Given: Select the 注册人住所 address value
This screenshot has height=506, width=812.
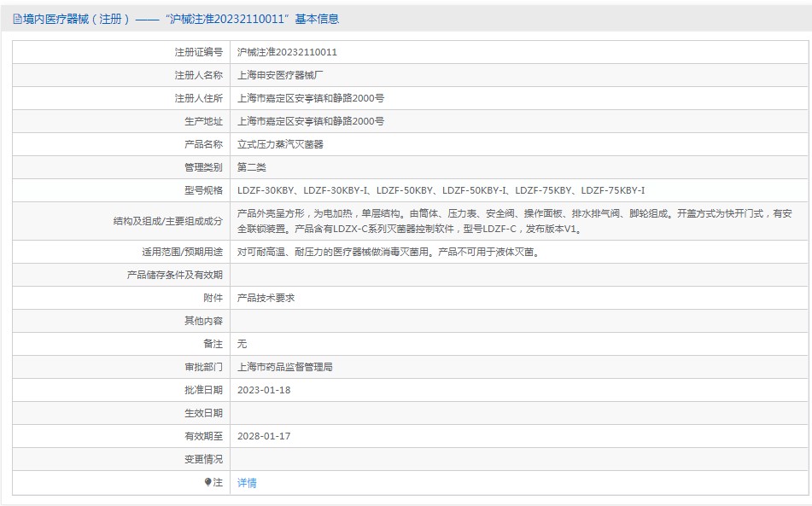Looking at the screenshot, I should 311,98.
